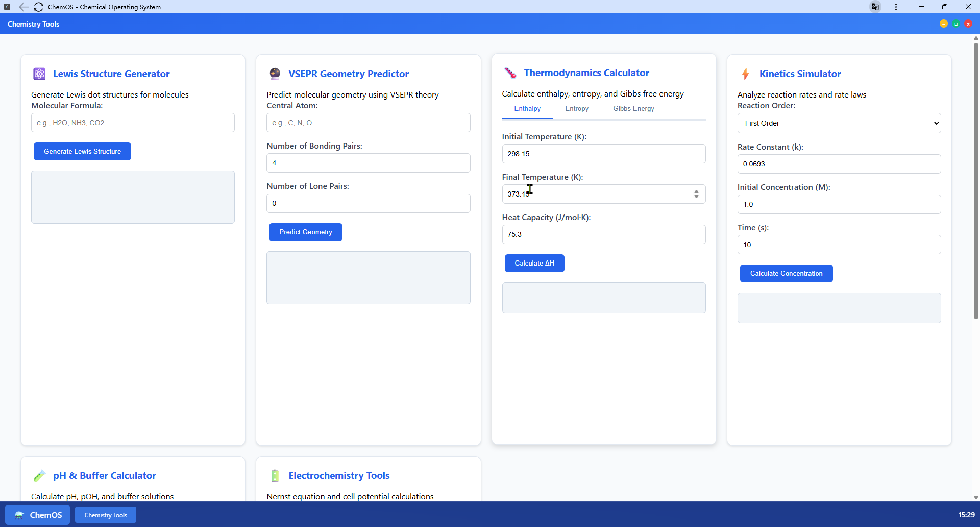Viewport: 980px width, 527px height.
Task: Click the browser back arrow
Action: point(23,7)
